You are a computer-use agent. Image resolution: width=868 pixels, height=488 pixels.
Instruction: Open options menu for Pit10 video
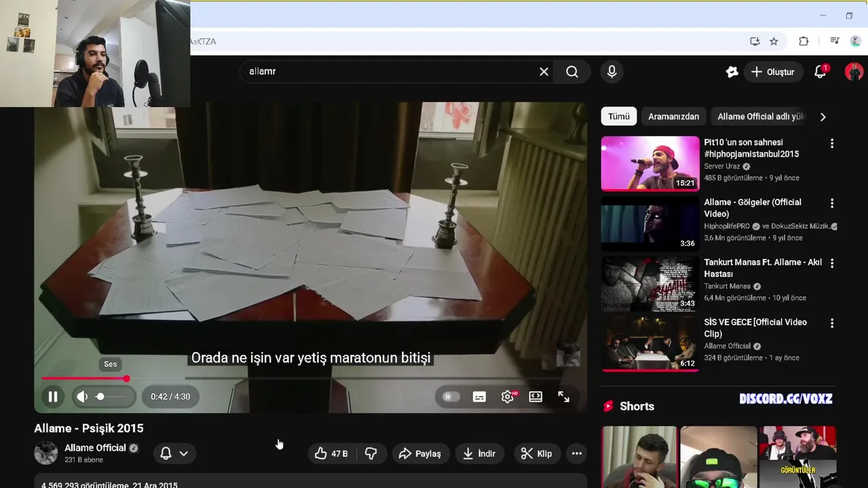point(832,144)
